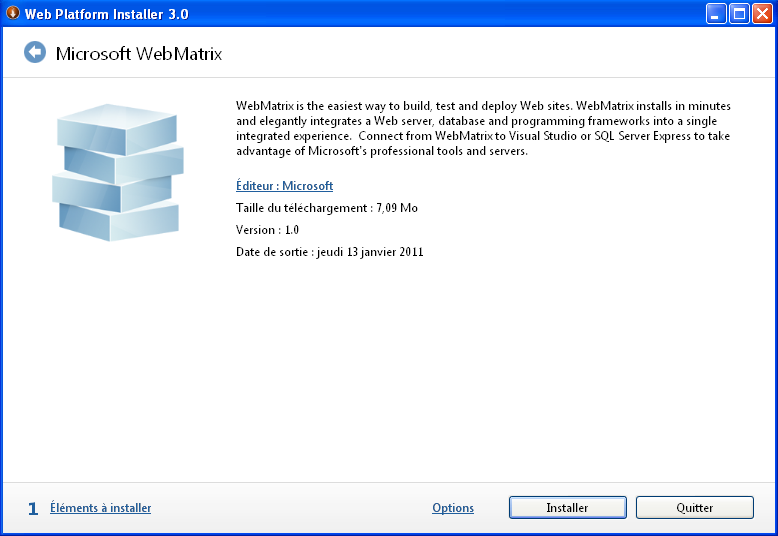Image resolution: width=778 pixels, height=536 pixels.
Task: Click the blue back arrow icon
Action: click(35, 52)
